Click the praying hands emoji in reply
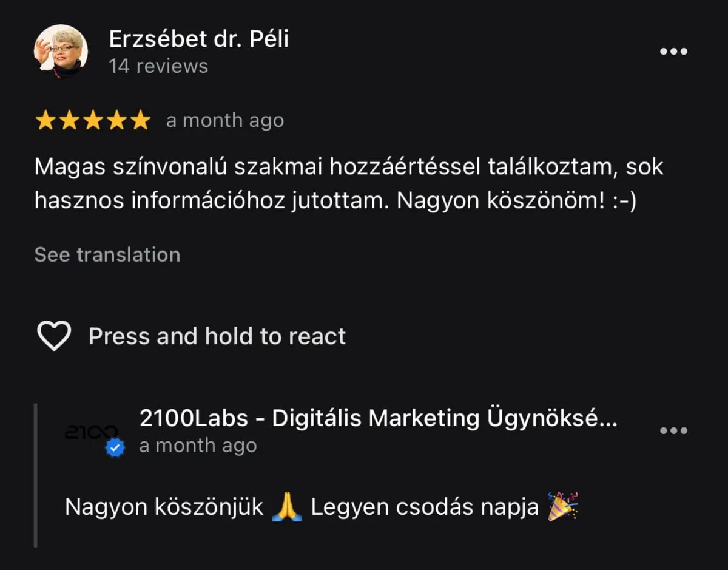 click(x=287, y=507)
